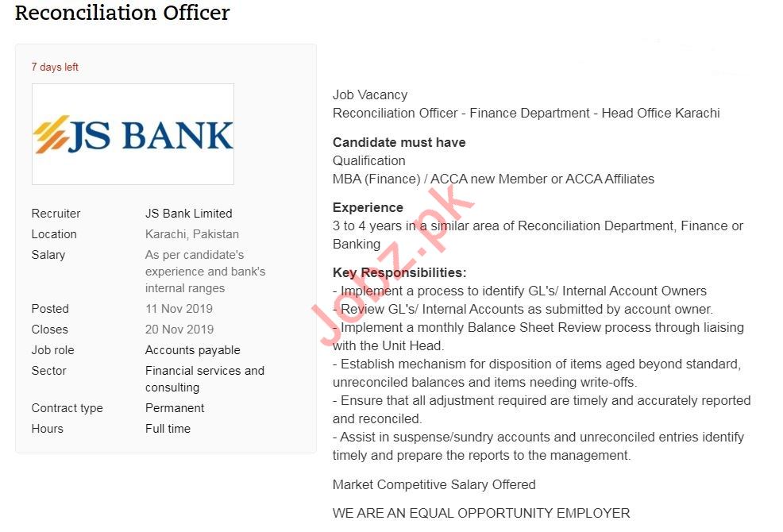The height and width of the screenshot is (532, 783).
Task: Click the "7 days left" notice
Action: click(55, 67)
